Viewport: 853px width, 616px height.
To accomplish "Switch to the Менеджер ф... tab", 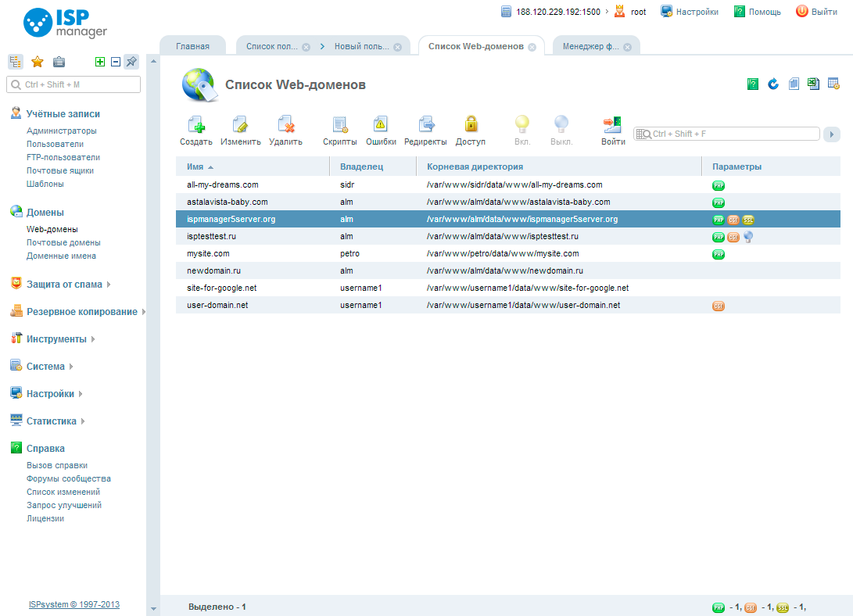I will tap(591, 46).
